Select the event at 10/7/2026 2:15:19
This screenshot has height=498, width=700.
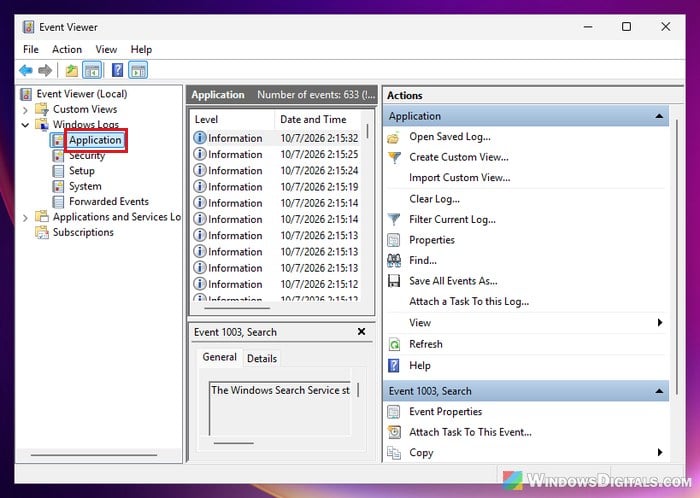[276, 187]
